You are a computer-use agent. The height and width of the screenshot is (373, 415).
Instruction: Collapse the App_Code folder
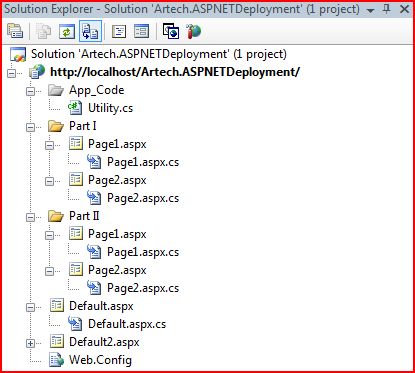click(x=30, y=91)
